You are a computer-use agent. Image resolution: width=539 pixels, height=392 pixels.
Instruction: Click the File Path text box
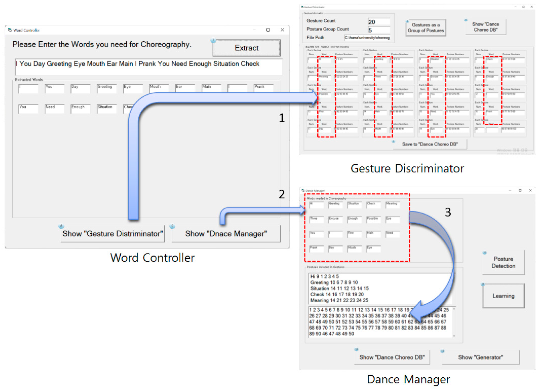367,38
